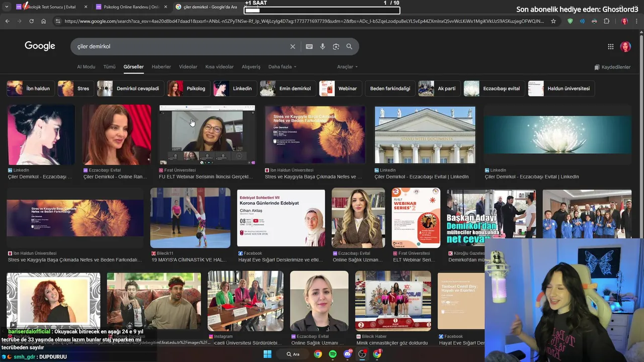644x362 pixels.
Task: Reload the page in the browser
Action: pyautogui.click(x=31, y=21)
